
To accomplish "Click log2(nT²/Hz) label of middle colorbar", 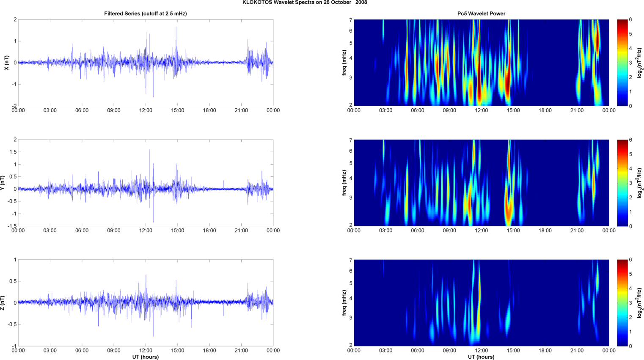I will point(640,183).
